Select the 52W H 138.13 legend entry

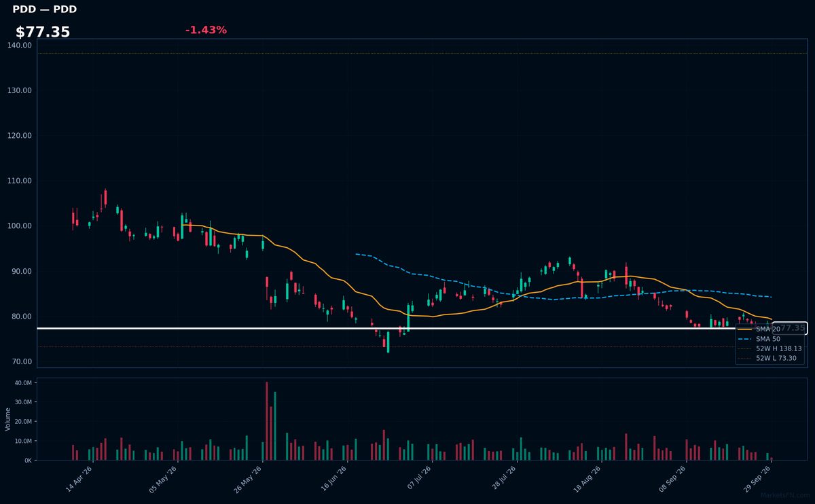(x=771, y=348)
